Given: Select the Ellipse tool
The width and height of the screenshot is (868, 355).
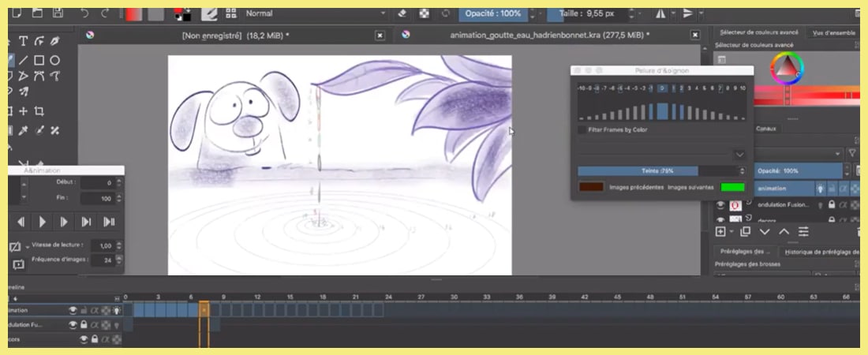Looking at the screenshot, I should 54,61.
